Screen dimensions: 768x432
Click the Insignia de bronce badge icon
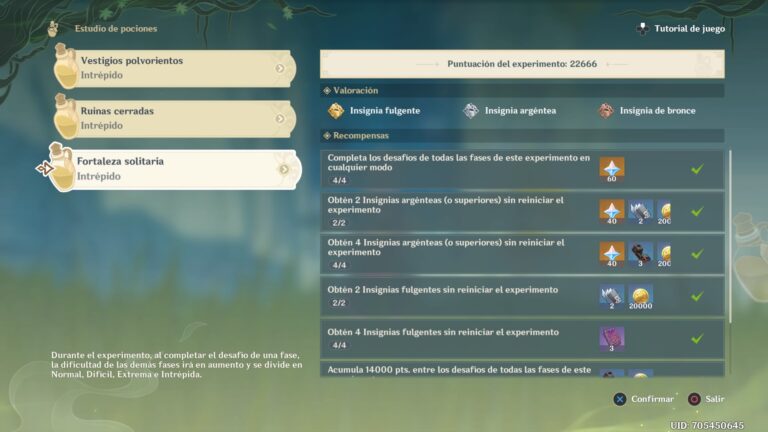pos(605,111)
